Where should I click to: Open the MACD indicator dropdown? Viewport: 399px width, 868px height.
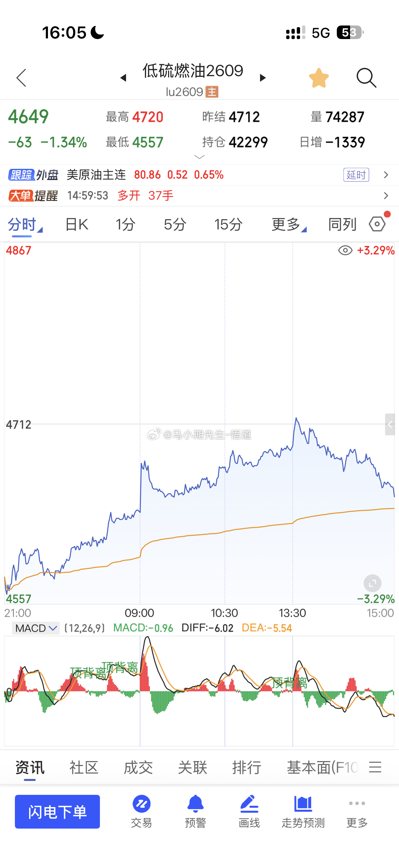36,628
